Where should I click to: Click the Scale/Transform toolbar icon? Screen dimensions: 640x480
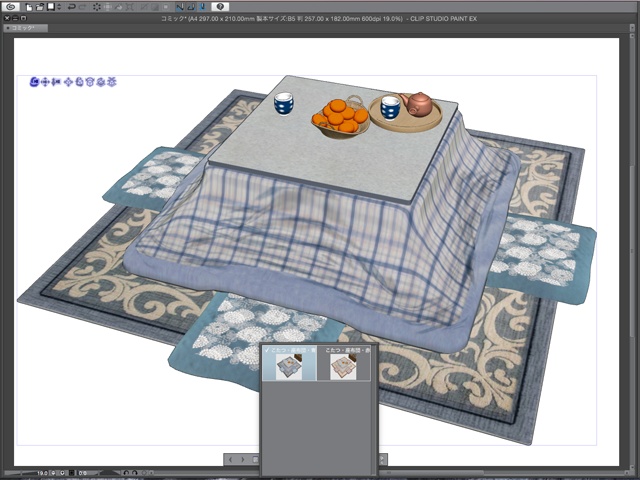pos(130,7)
